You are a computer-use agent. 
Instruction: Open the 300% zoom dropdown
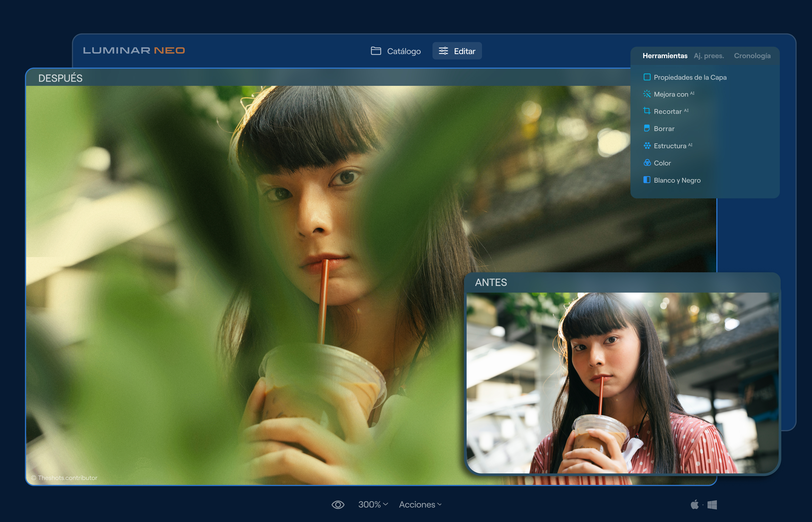point(373,504)
